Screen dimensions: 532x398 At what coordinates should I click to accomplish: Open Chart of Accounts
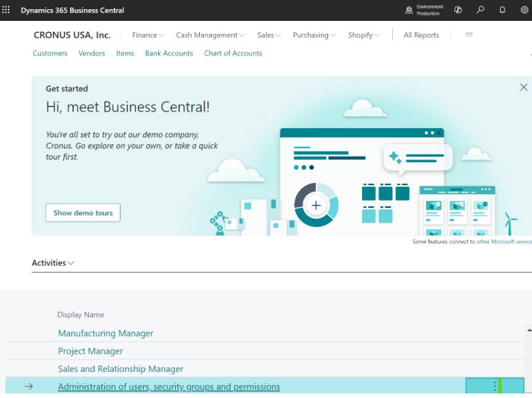(x=233, y=54)
